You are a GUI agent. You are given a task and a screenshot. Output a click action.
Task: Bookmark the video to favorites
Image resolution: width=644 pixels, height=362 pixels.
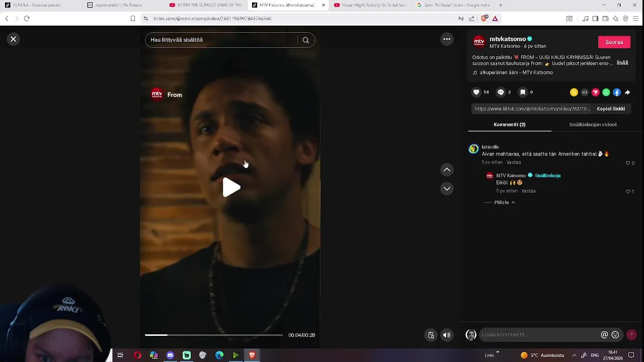(x=523, y=92)
